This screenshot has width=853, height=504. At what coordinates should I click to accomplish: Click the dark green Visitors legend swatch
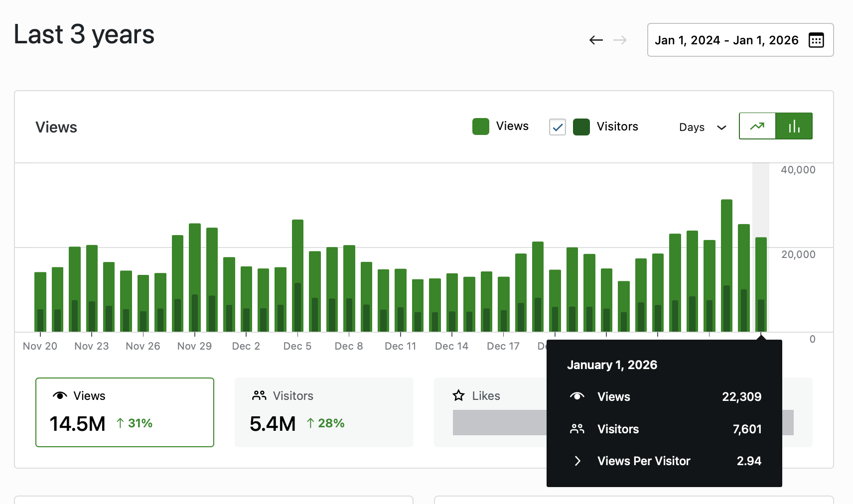click(581, 127)
